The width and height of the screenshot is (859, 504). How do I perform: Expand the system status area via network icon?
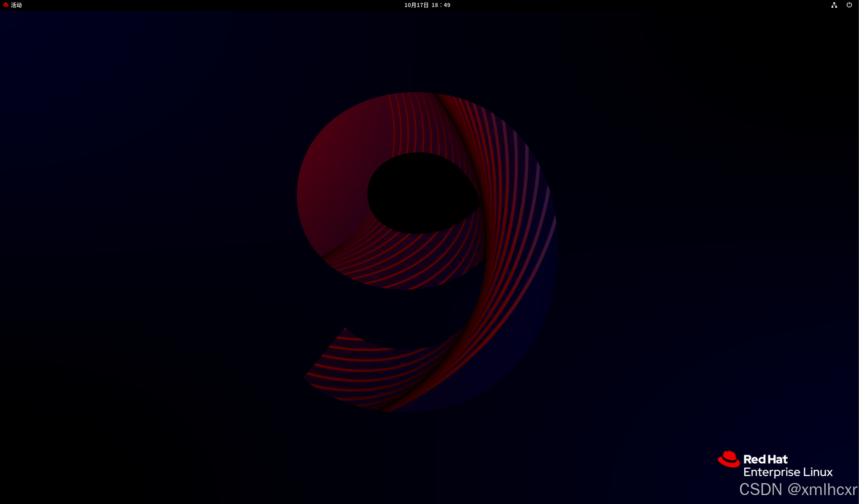pyautogui.click(x=834, y=5)
